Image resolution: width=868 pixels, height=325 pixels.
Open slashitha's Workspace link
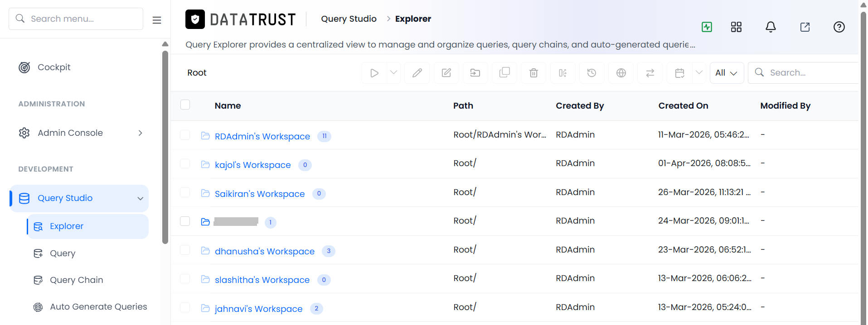pyautogui.click(x=262, y=280)
